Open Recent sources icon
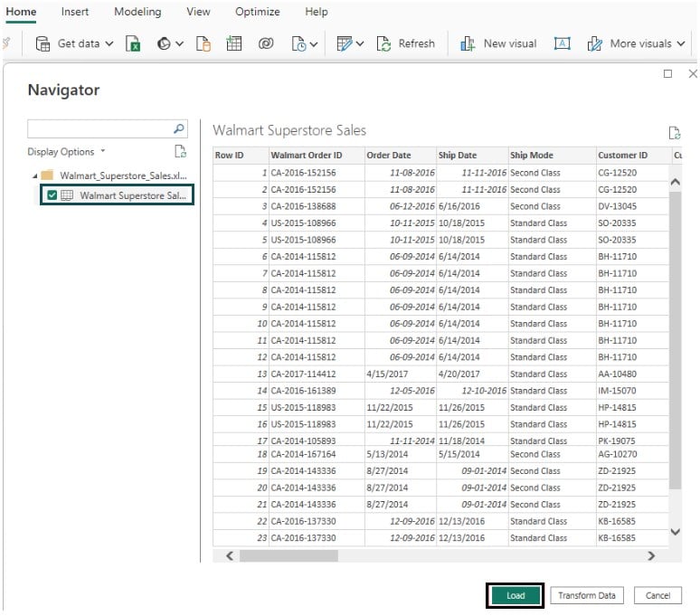Screen dimensions: 700x616 (298, 43)
